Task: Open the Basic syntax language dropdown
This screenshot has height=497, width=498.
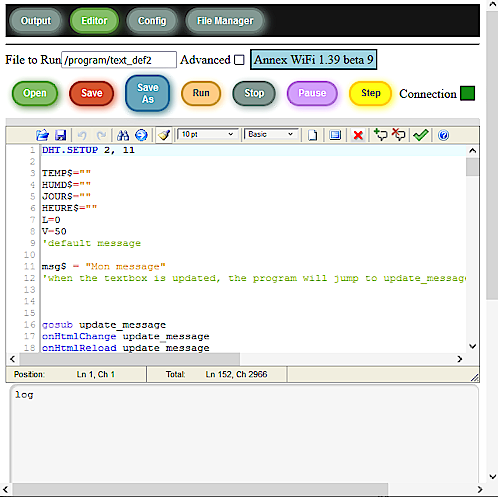Action: [271, 134]
